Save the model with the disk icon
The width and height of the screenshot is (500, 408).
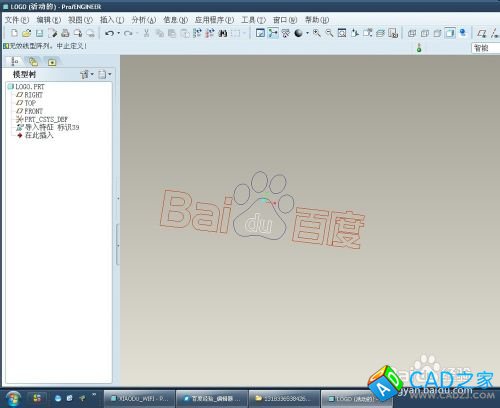coord(40,33)
